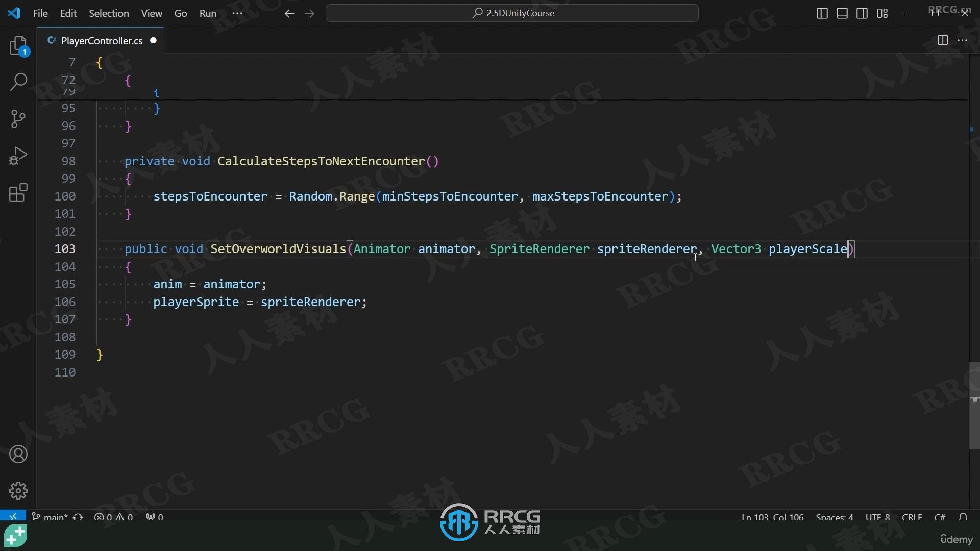The width and height of the screenshot is (980, 551).
Task: Change file encoding UTF-8
Action: (877, 517)
